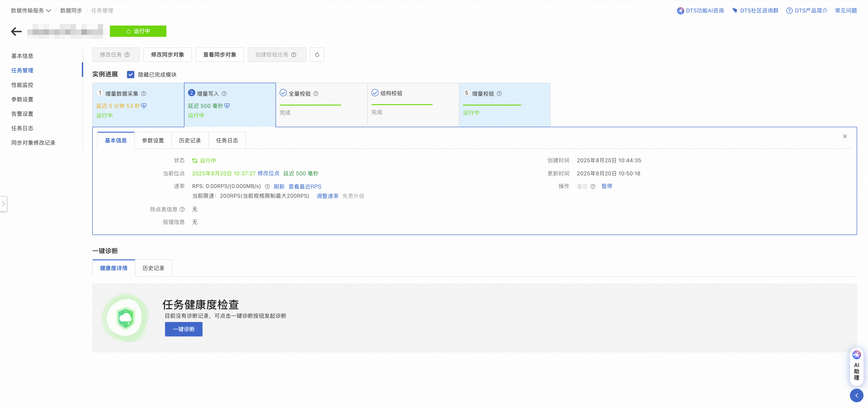This screenshot has width=868, height=409.
Task: Select the 增量数据采集 step card
Action: click(138, 105)
